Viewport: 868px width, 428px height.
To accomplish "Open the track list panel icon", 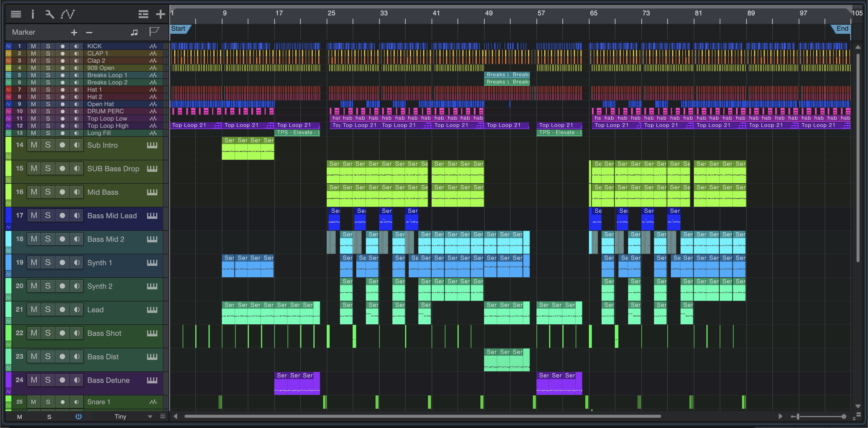I will click(x=16, y=14).
